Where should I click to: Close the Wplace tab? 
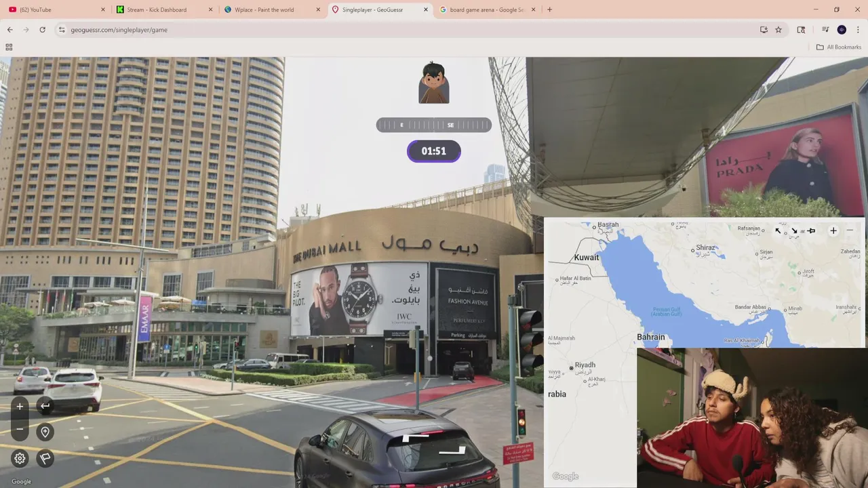(x=318, y=9)
